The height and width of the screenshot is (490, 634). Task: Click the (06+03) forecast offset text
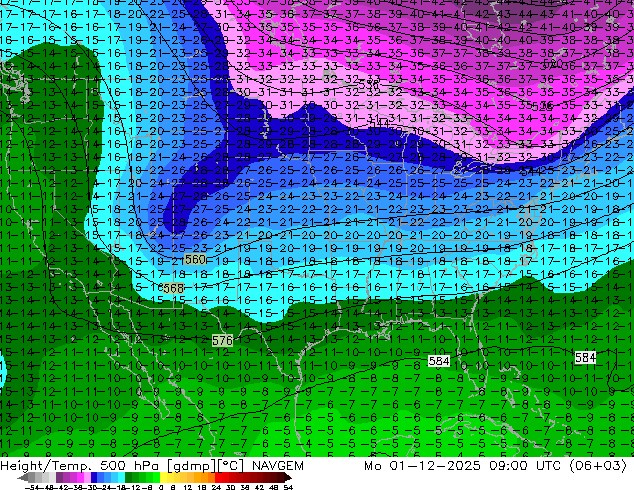click(x=598, y=466)
